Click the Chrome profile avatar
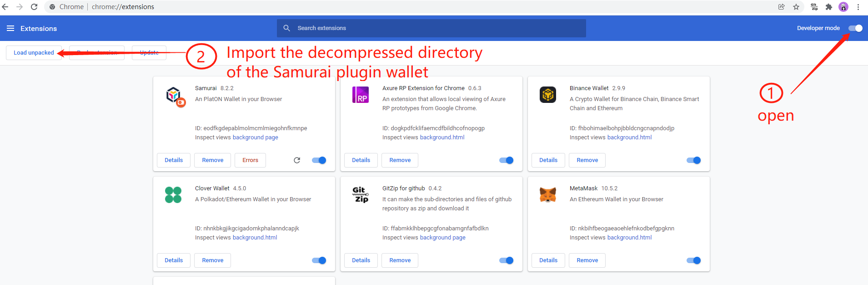Screen dimensions: 868x285 (x=843, y=7)
